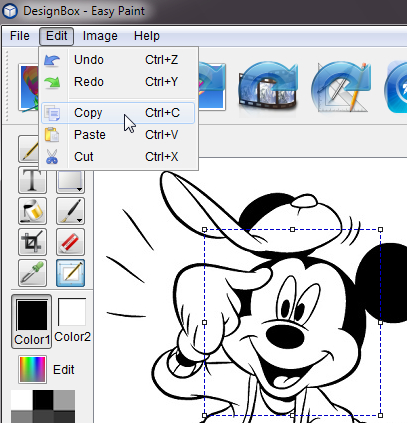
Task: Click the bottom-right selection handle
Action: pyautogui.click(x=380, y=415)
